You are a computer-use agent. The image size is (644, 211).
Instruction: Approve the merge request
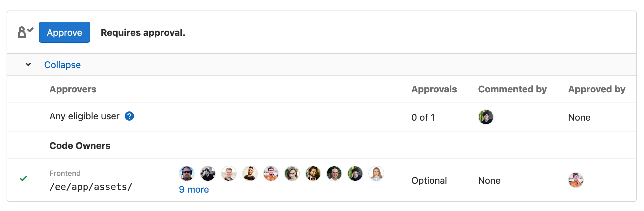(64, 32)
